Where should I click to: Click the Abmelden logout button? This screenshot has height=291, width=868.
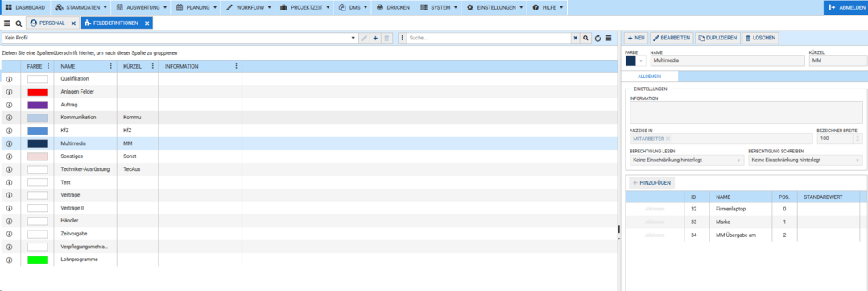click(845, 8)
